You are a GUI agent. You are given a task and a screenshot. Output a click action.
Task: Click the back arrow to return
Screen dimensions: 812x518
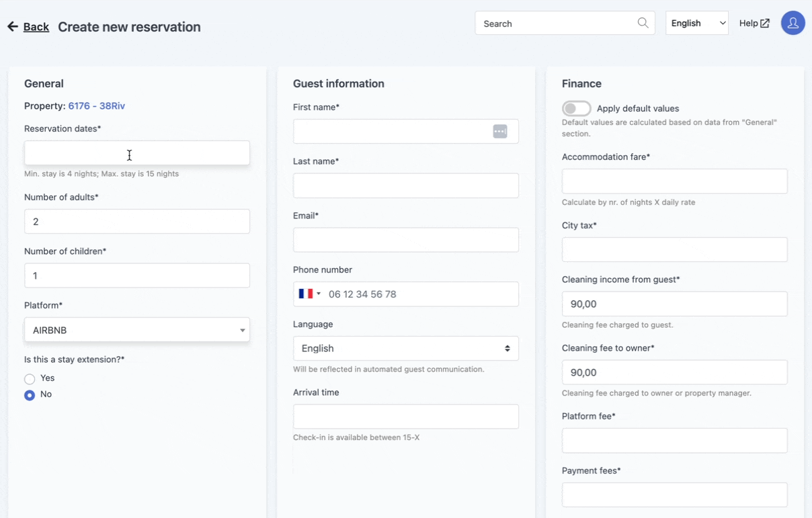point(12,26)
